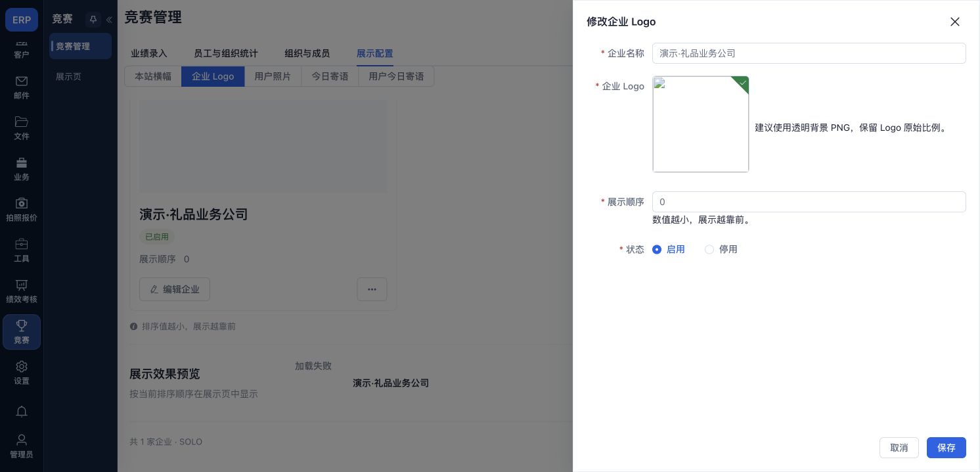Screen dimensions: 980x472
Task: Click the 加载失败 text in preview
Action: click(x=313, y=366)
